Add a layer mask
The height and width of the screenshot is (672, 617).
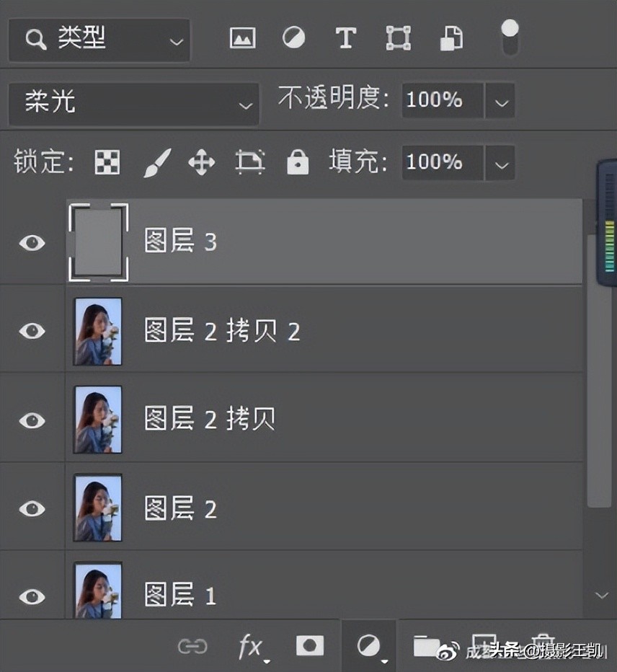click(310, 647)
